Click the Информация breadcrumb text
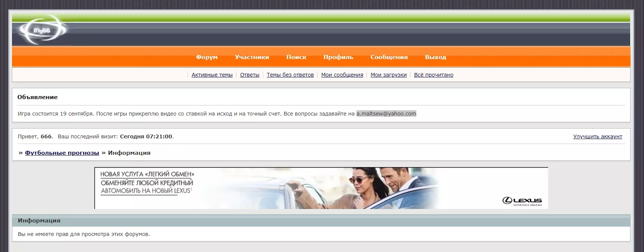 point(129,153)
